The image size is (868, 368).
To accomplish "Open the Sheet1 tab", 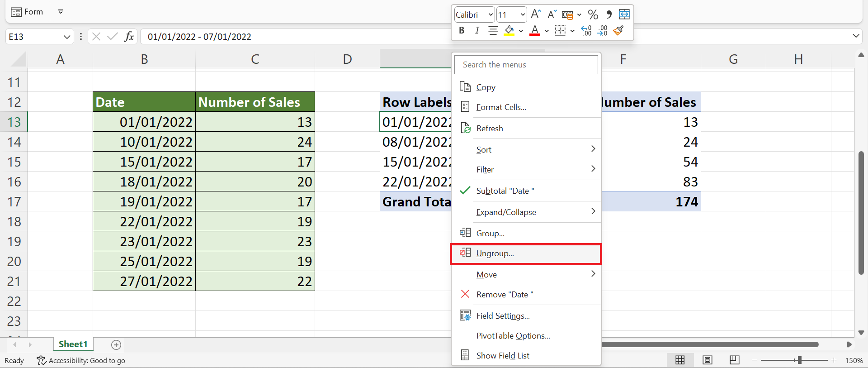I will [73, 344].
